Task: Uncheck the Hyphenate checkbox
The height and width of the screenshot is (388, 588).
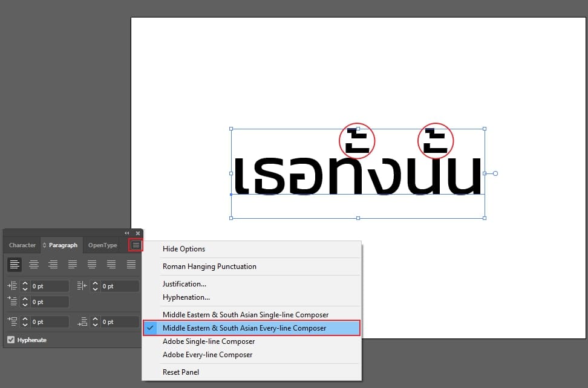Action: click(x=11, y=340)
